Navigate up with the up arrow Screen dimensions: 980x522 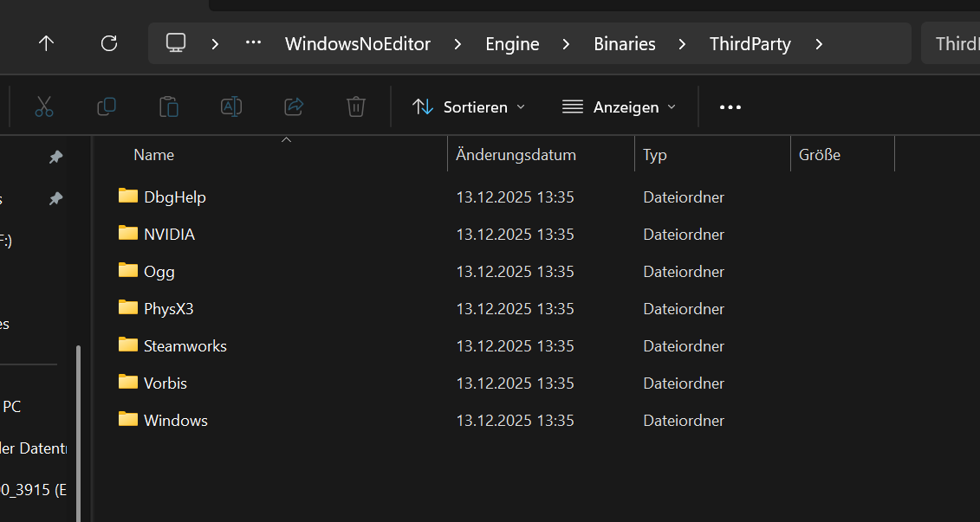point(47,43)
